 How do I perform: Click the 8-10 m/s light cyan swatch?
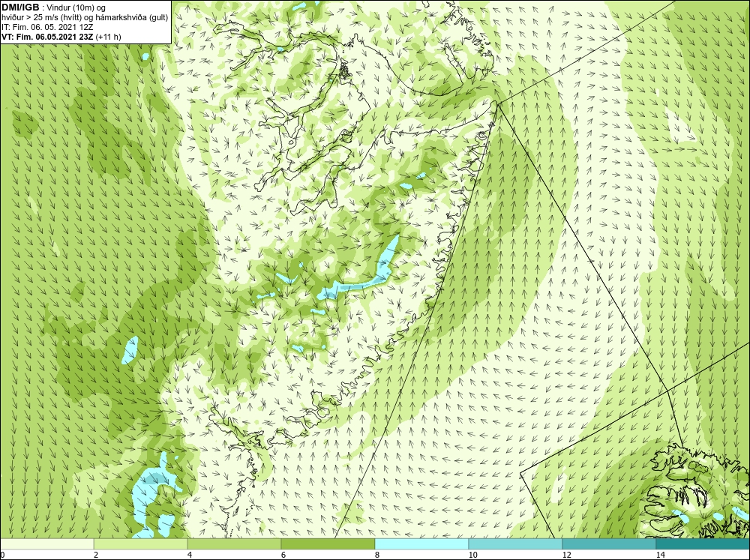421,544
